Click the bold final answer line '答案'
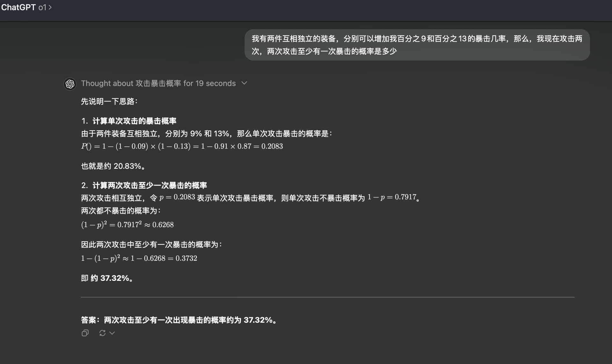 tap(179, 320)
